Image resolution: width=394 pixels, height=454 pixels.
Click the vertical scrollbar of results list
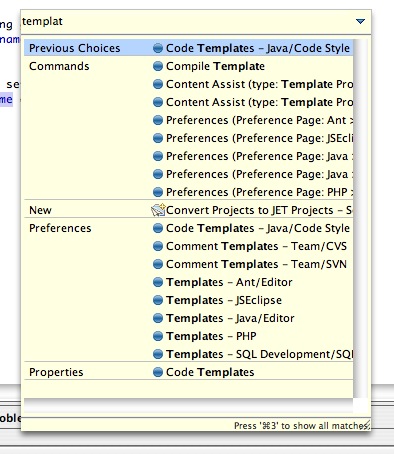click(x=360, y=218)
